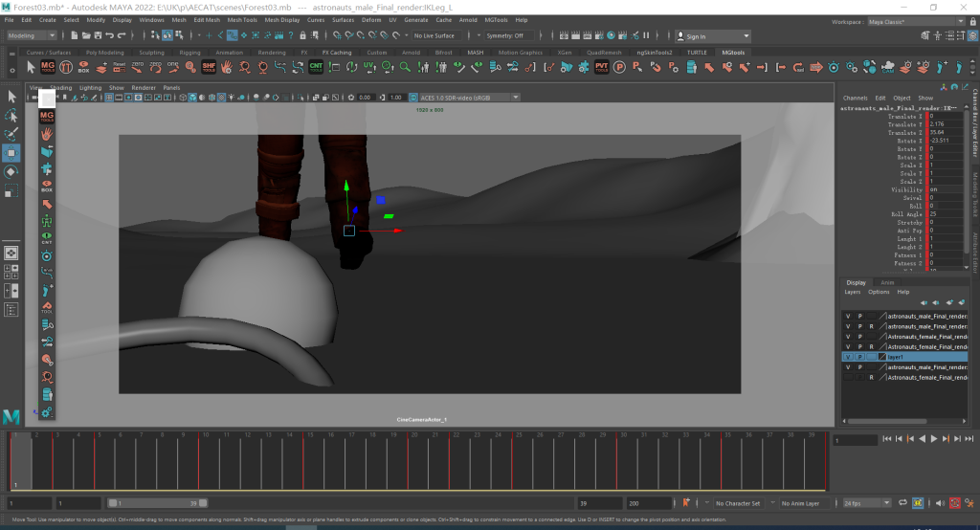Click the PVT Tools shelf icon
The height and width of the screenshot is (530, 980).
pos(601,66)
